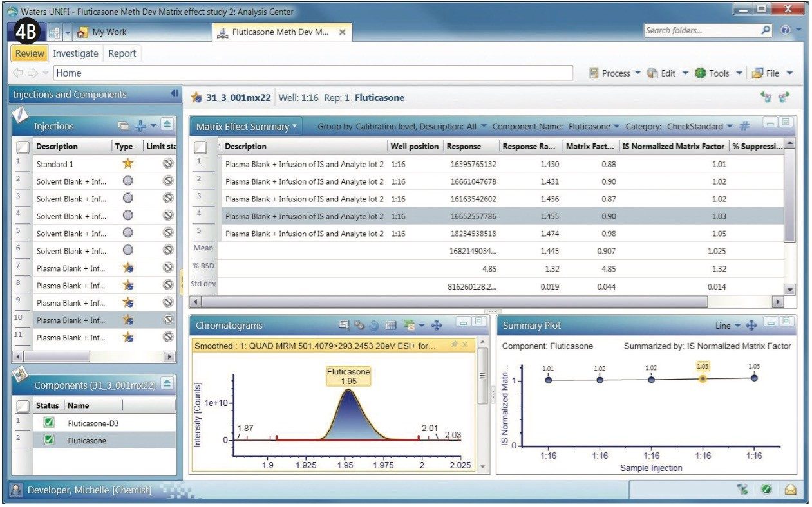Maximize the Chromatograms pane
This screenshot has height=507, width=812.
(478, 321)
